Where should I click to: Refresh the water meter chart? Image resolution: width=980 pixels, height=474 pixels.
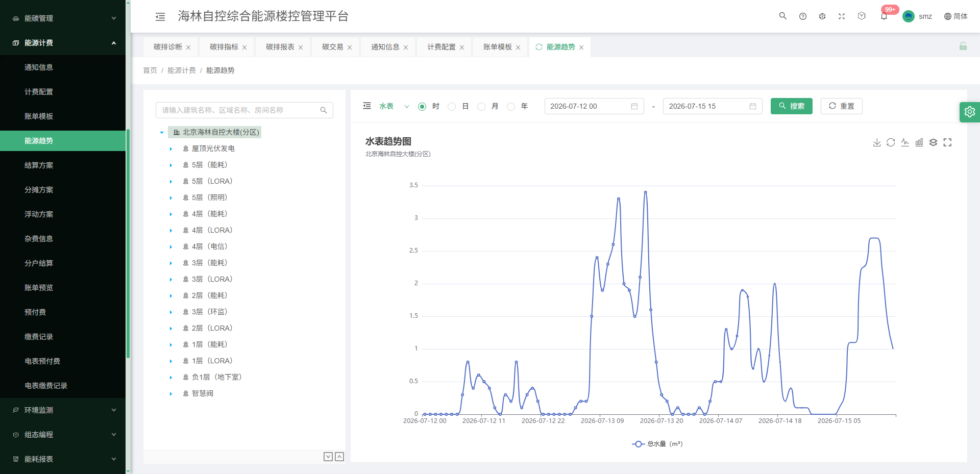point(891,142)
